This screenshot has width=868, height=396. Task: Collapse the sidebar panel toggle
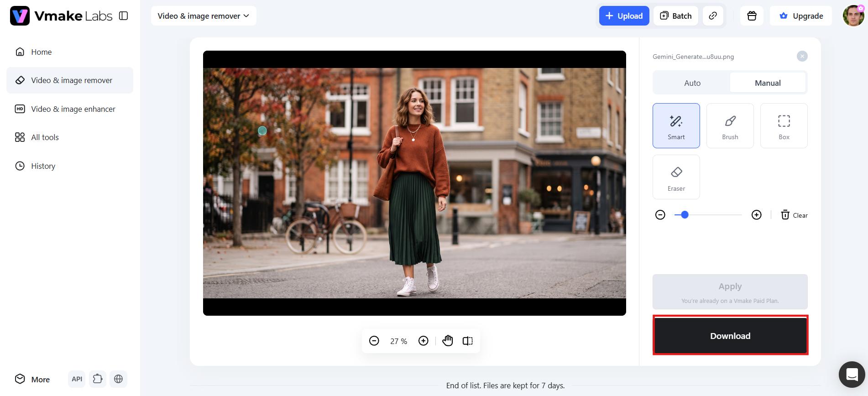[123, 16]
